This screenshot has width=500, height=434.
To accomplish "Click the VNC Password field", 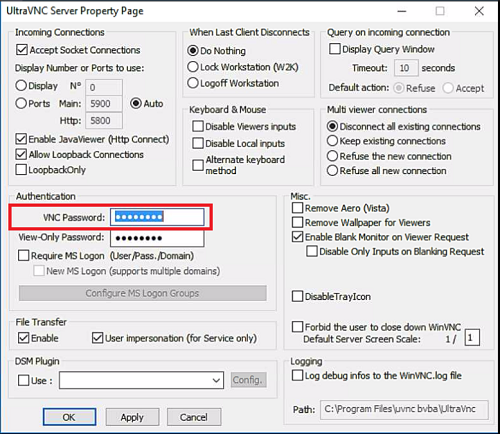I will [157, 217].
